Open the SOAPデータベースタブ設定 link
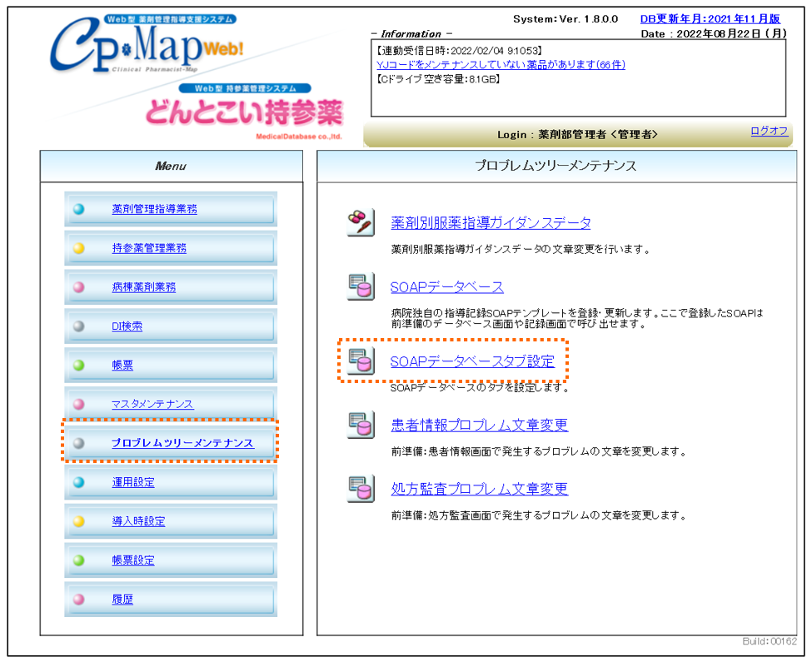The height and width of the screenshot is (662, 812). tap(472, 361)
